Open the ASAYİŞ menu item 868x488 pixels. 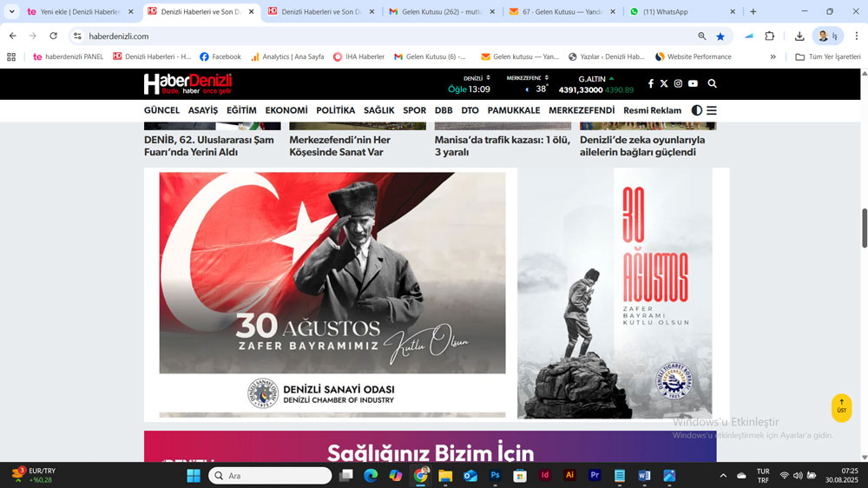(203, 110)
